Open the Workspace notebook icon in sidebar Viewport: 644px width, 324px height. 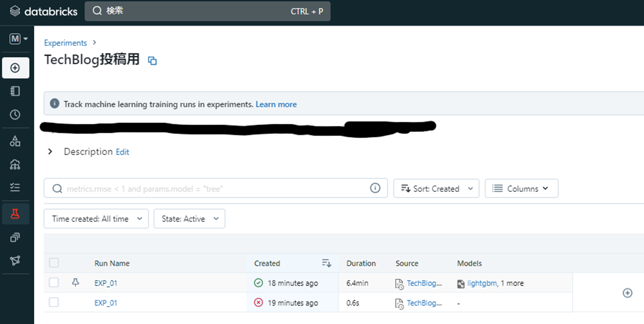[15, 91]
